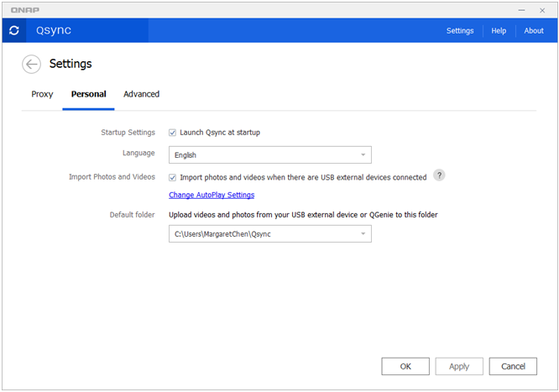Viewport: 559px width, 392px height.
Task: Click the Qsync sync arrows icon
Action: (x=14, y=31)
